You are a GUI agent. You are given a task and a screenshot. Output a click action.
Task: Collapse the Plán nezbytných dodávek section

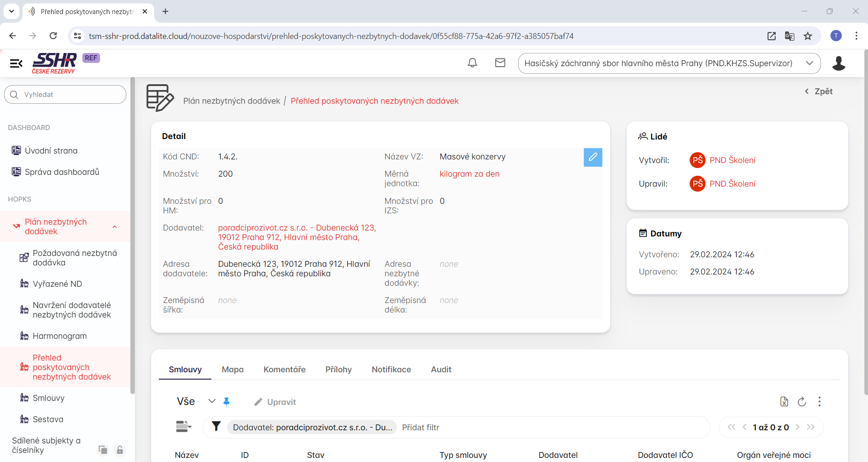(115, 226)
